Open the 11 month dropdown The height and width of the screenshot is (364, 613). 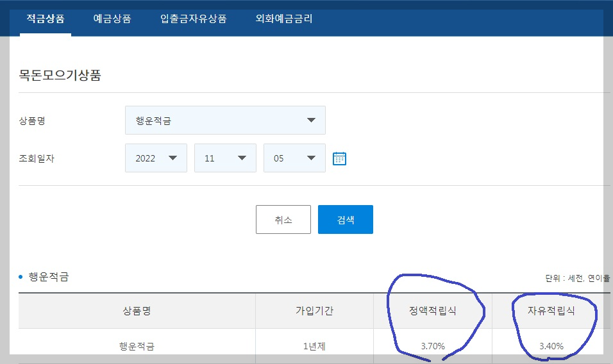(x=225, y=158)
